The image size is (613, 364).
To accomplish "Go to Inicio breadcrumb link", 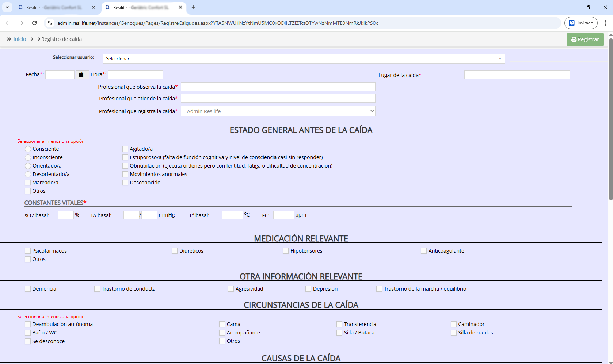I will click(x=20, y=39).
